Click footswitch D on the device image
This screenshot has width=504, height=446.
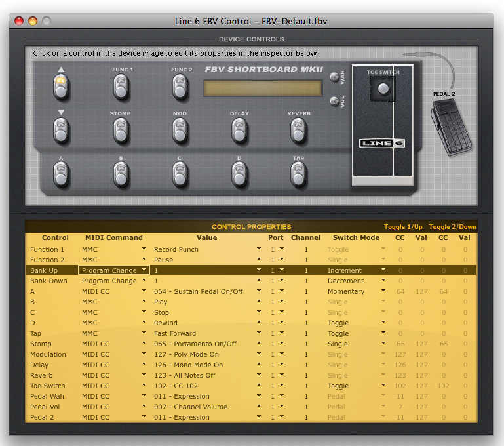click(x=239, y=174)
